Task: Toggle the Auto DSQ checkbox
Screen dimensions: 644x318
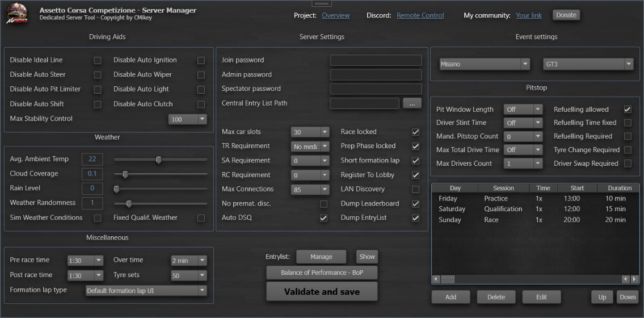Action: click(323, 218)
